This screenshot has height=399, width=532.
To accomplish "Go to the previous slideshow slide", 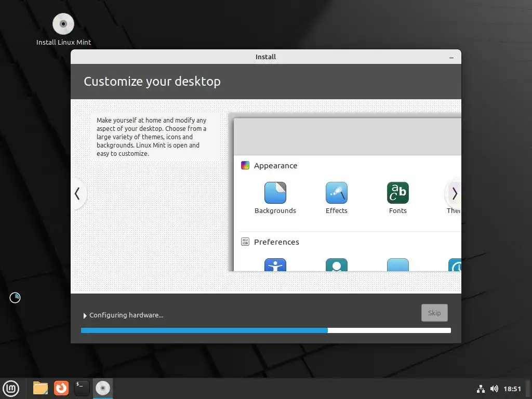I will (78, 194).
